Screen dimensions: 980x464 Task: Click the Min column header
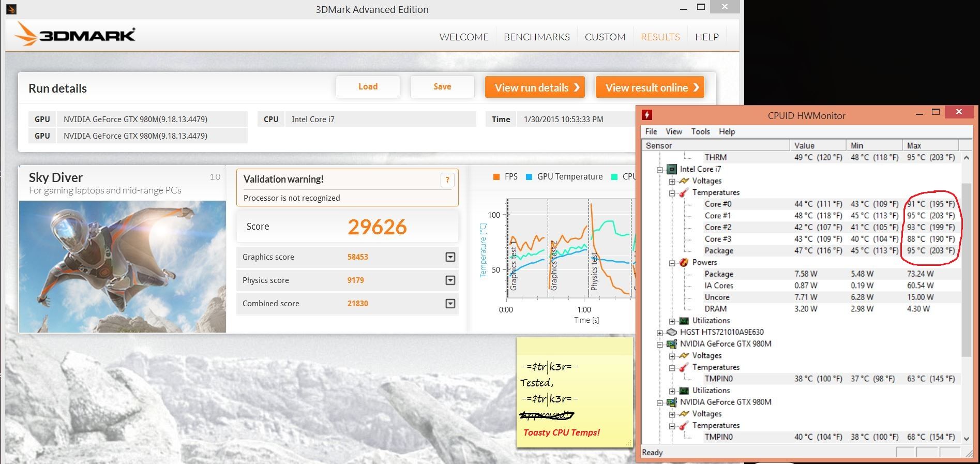pyautogui.click(x=874, y=145)
